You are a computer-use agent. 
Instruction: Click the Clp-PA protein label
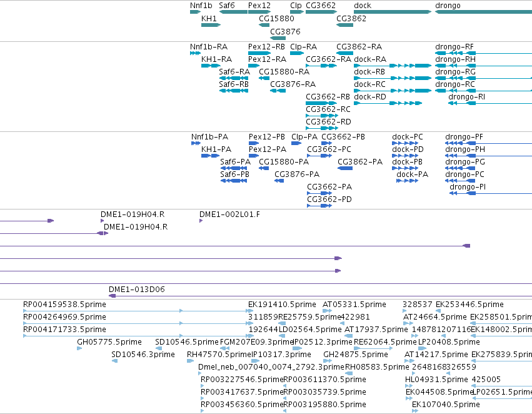click(304, 137)
